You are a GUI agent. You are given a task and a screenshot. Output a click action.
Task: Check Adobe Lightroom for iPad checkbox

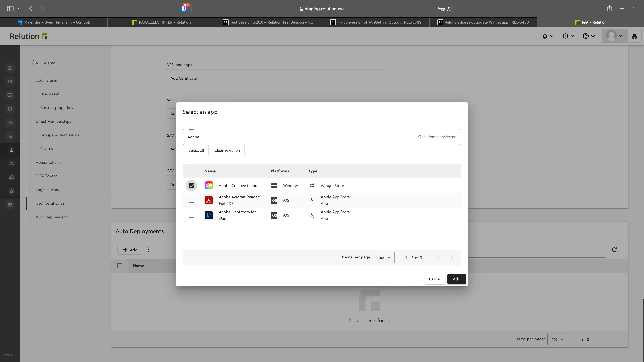pos(191,215)
